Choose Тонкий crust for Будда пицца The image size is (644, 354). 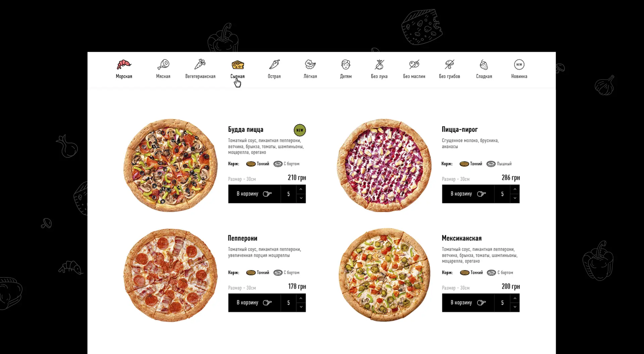coord(258,164)
